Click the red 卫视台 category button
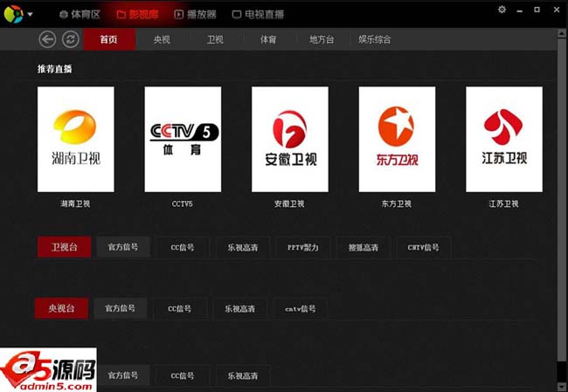 pos(64,247)
